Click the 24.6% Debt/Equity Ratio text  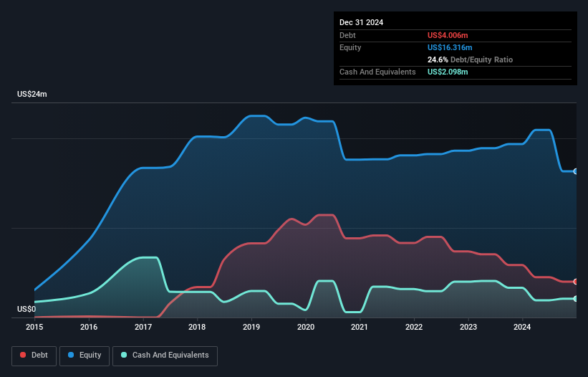(x=471, y=59)
